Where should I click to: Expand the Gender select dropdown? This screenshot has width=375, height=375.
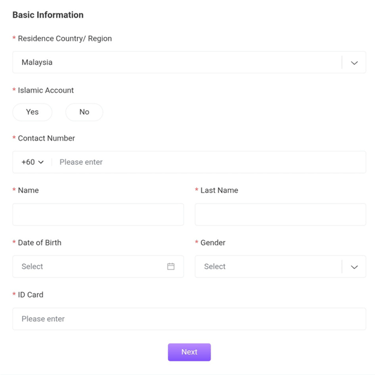point(280,266)
